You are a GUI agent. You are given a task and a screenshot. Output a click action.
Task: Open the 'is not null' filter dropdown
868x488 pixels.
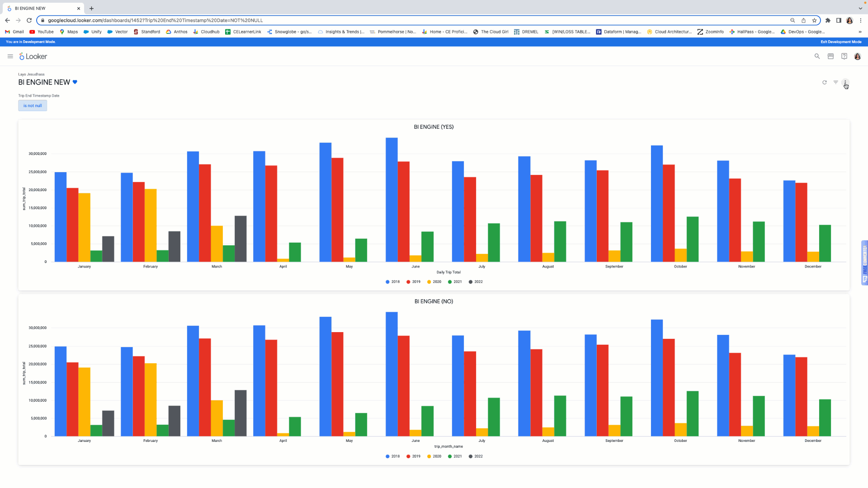pos(33,106)
